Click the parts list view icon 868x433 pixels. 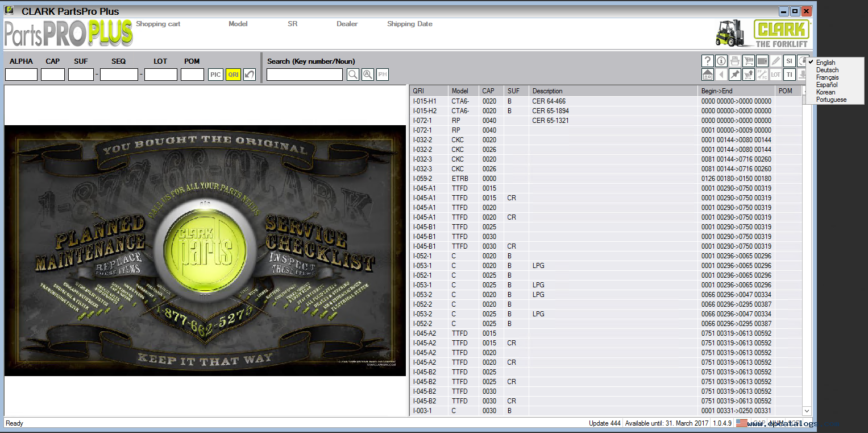point(762,61)
